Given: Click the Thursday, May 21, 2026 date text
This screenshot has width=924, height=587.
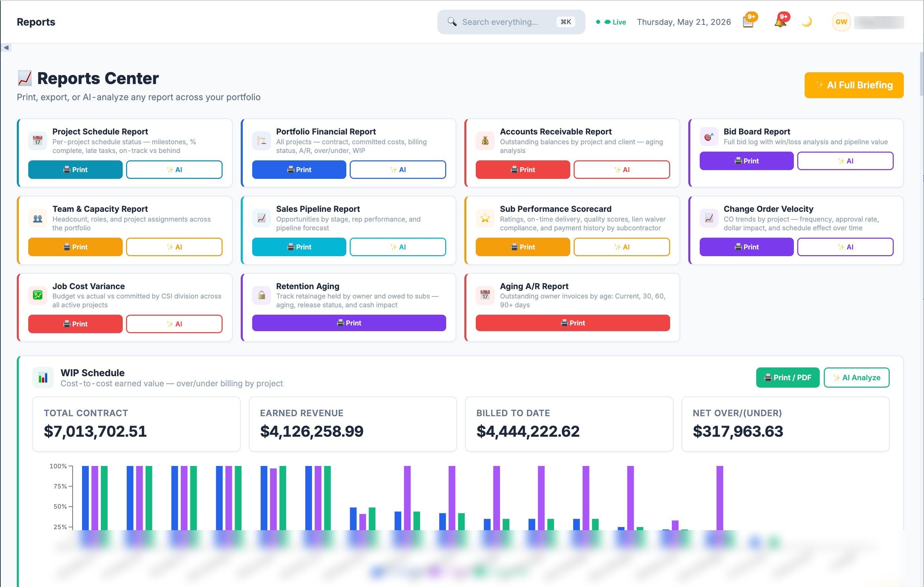Looking at the screenshot, I should click(684, 22).
